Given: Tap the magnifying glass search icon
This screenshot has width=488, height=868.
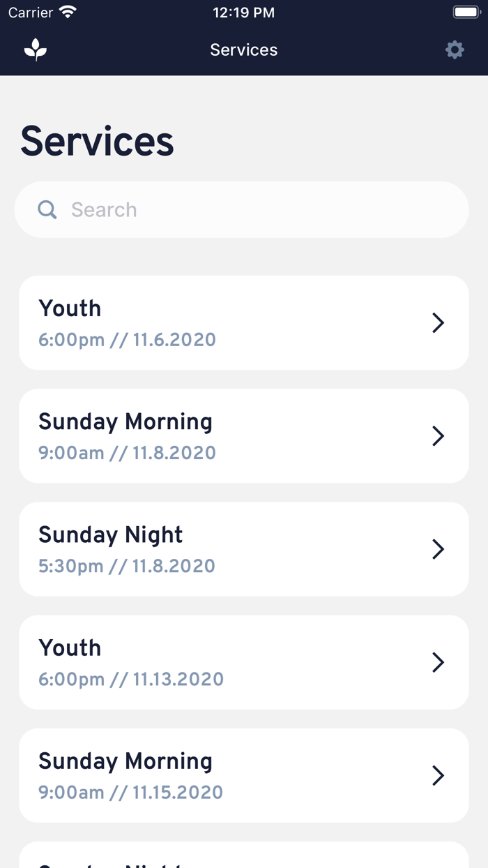Looking at the screenshot, I should (47, 209).
